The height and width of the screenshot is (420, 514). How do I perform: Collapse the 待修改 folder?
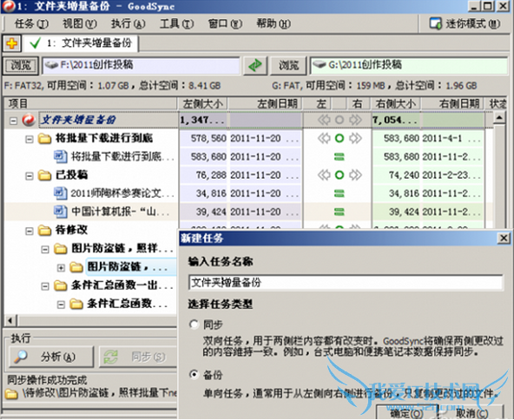point(30,231)
